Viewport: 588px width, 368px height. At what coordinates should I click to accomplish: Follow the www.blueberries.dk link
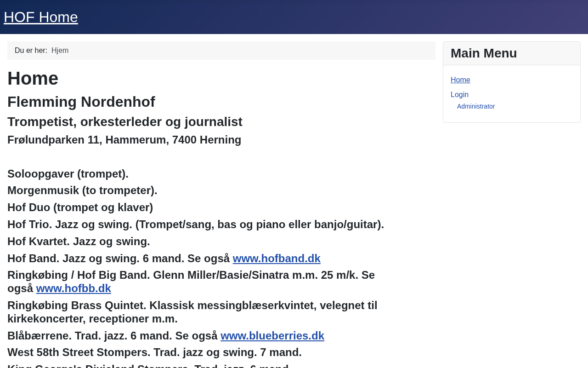click(x=272, y=336)
